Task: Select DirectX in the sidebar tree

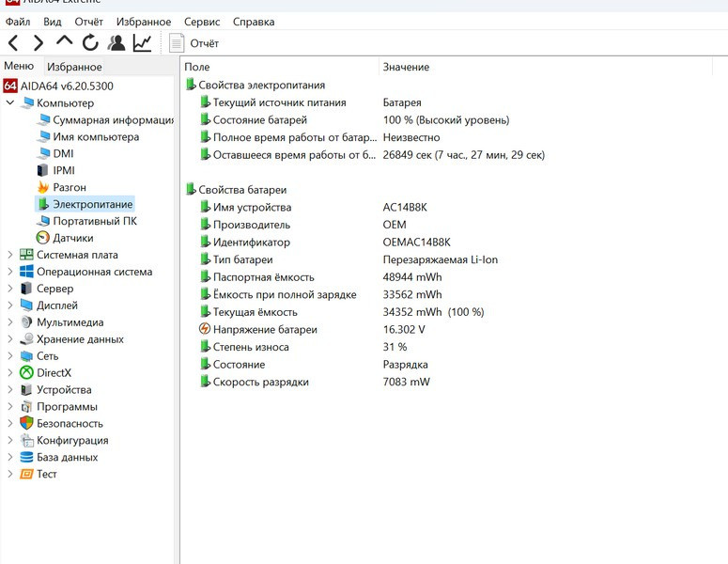Action: pos(54,373)
